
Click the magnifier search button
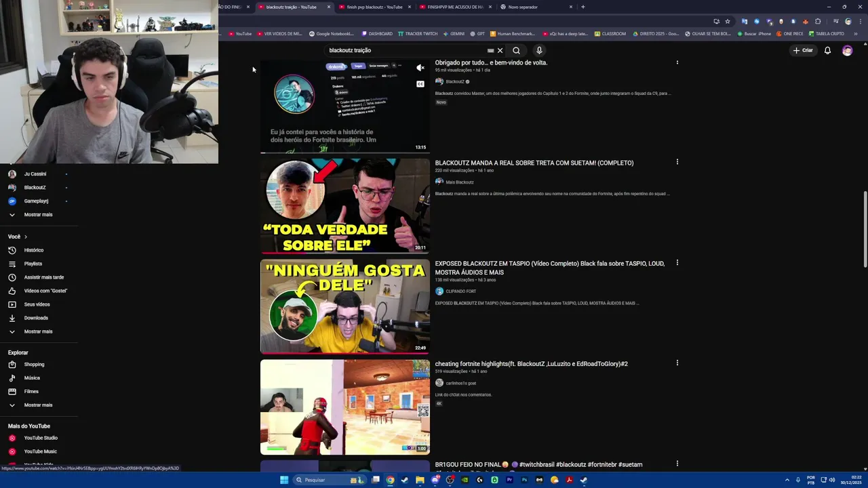516,50
